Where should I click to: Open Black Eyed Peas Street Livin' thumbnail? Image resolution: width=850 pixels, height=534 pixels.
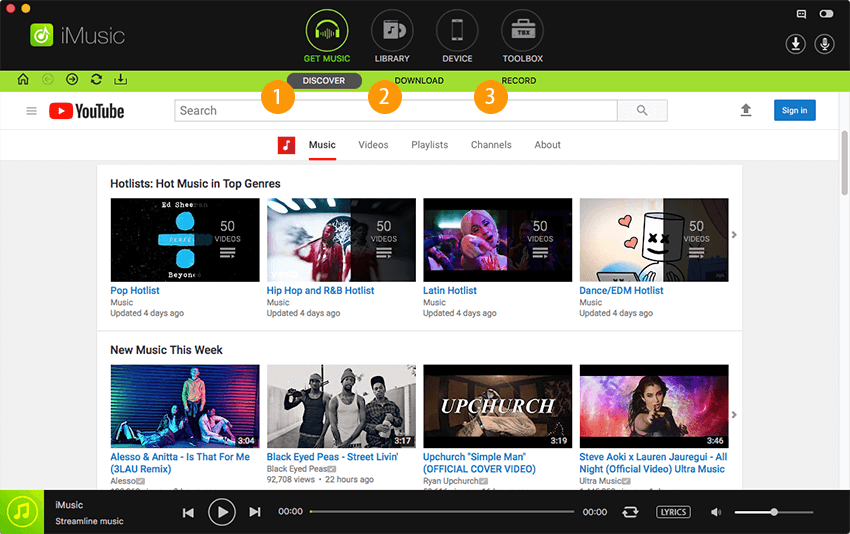(x=341, y=406)
